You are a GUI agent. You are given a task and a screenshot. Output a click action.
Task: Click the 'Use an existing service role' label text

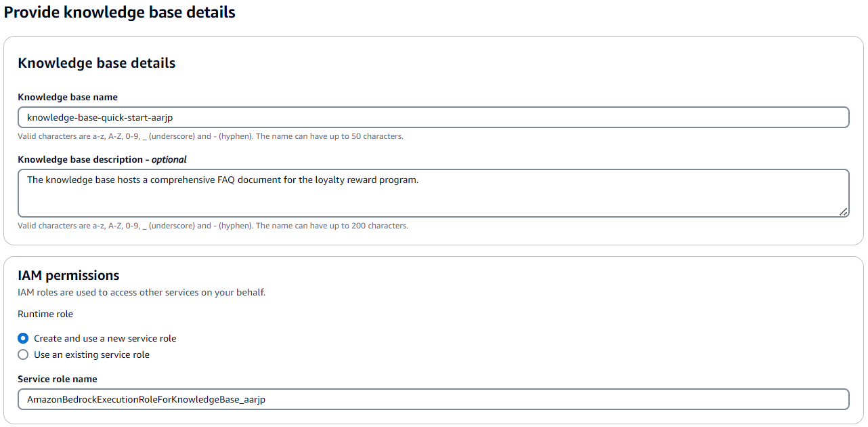click(91, 354)
